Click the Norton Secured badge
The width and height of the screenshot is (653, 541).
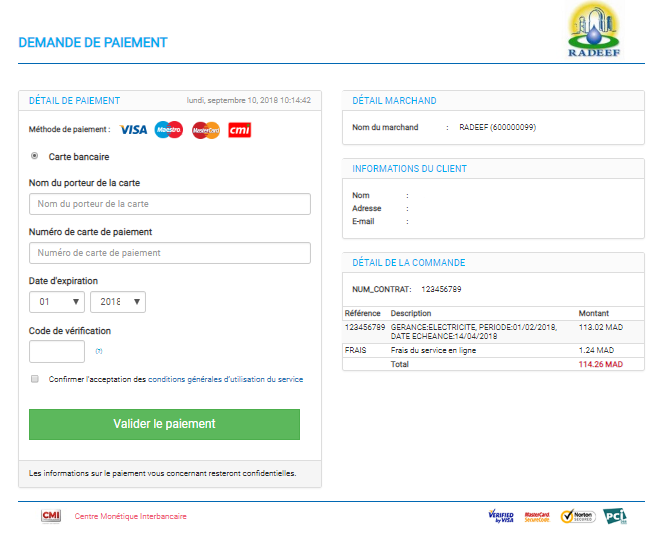(578, 516)
